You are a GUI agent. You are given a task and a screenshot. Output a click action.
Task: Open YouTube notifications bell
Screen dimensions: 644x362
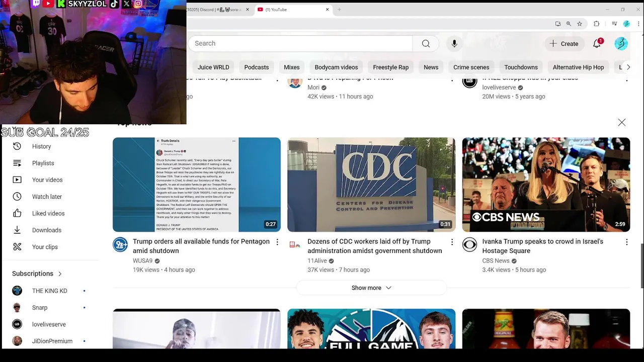point(597,44)
